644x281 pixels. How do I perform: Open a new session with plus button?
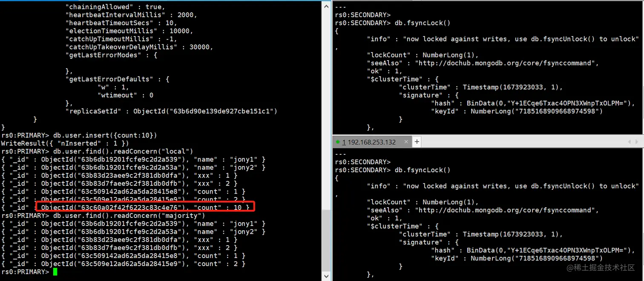click(417, 142)
